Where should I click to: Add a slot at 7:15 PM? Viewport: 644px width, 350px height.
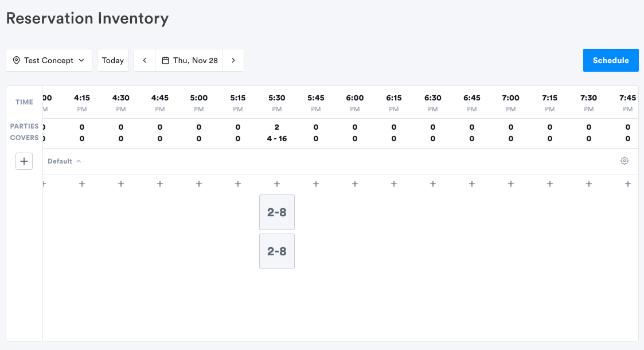[549, 184]
